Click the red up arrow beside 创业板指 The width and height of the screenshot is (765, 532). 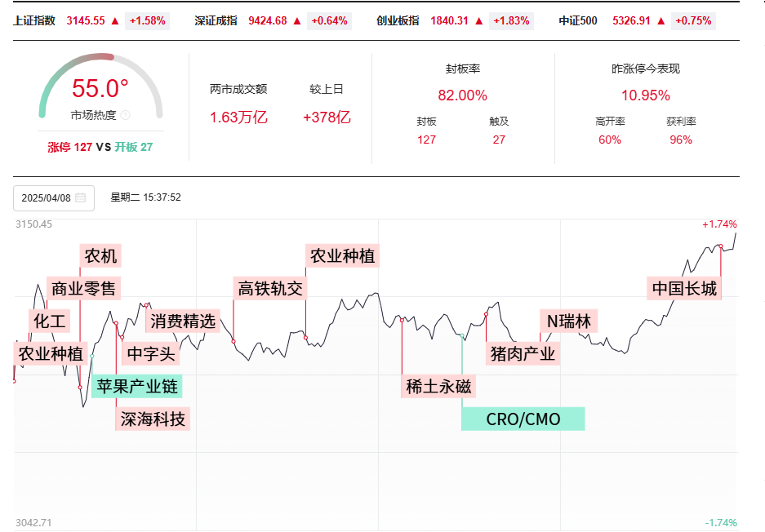[x=479, y=20]
